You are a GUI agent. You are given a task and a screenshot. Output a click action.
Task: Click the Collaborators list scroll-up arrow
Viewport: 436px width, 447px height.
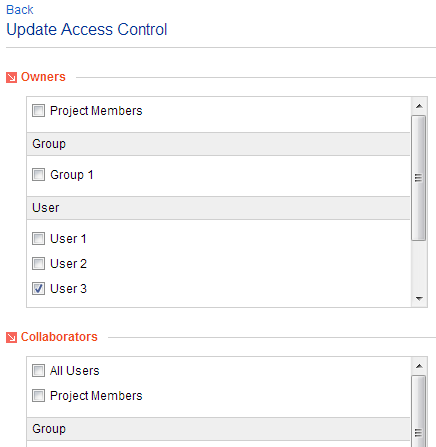(x=419, y=366)
